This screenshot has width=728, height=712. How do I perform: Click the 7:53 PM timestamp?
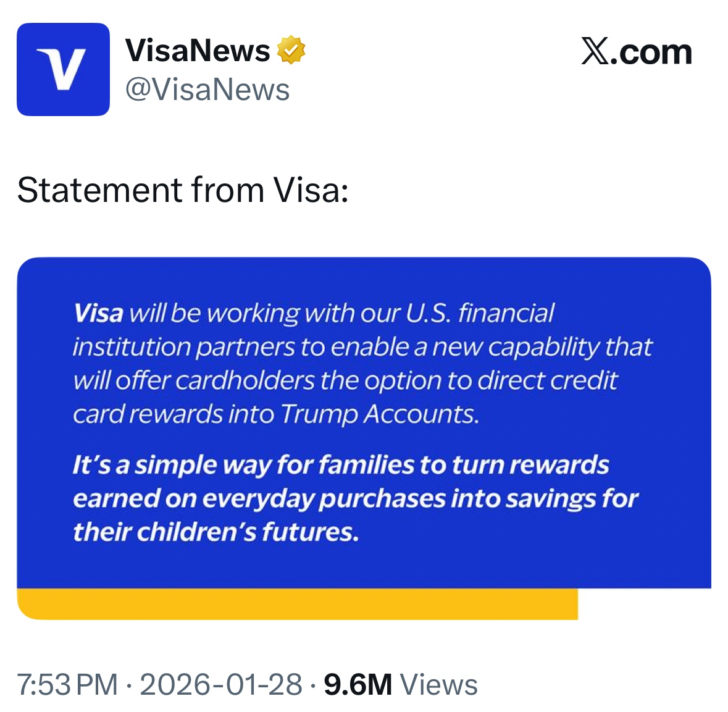click(x=67, y=685)
